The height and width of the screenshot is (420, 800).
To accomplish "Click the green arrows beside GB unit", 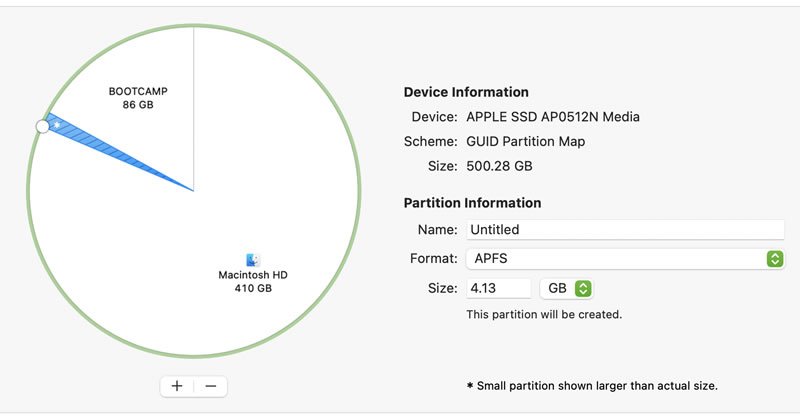I will point(583,288).
